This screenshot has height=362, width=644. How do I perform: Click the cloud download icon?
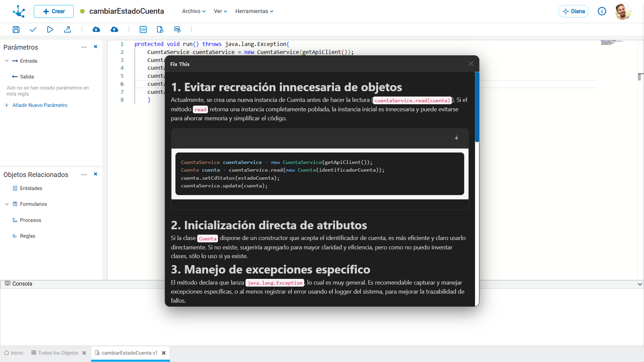[x=96, y=29]
